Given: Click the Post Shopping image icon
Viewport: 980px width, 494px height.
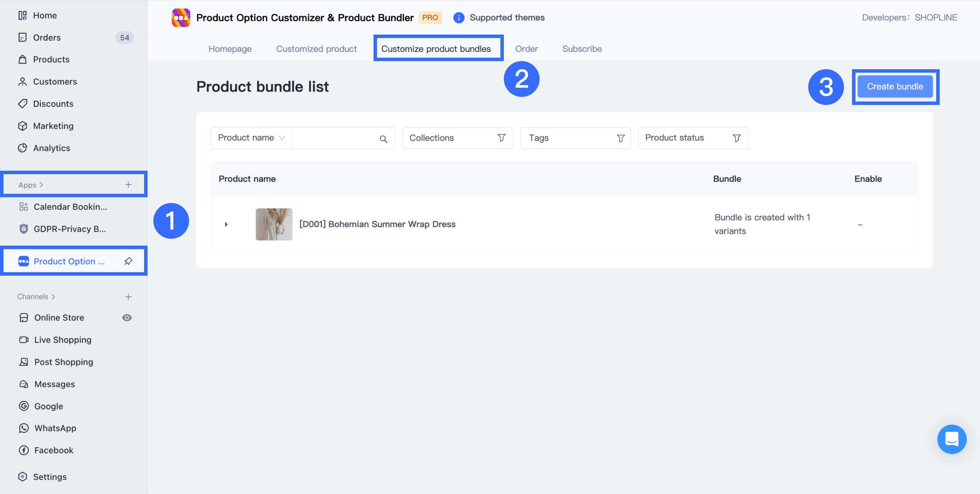Looking at the screenshot, I should click(24, 362).
